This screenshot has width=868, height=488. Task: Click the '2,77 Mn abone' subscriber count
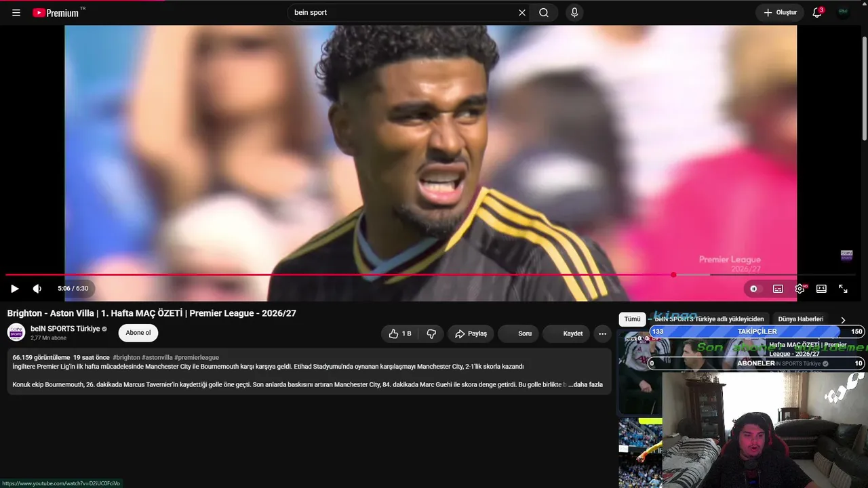[48, 338]
